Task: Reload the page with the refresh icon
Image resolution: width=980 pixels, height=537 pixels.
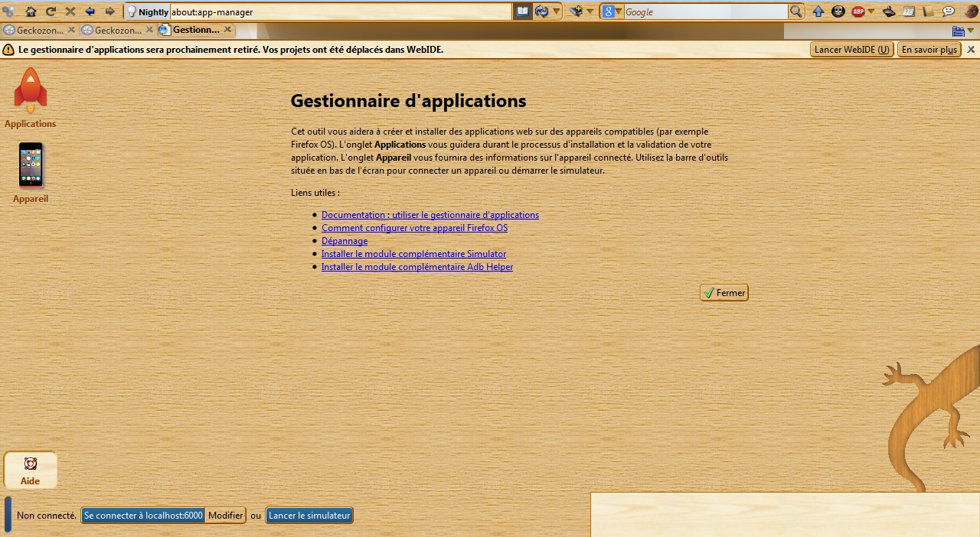Action: (51, 11)
